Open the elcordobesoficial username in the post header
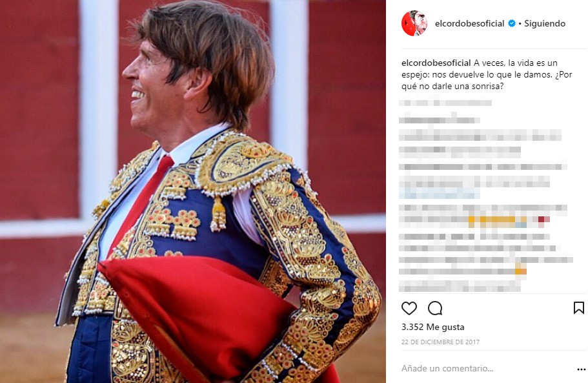 [x=469, y=23]
